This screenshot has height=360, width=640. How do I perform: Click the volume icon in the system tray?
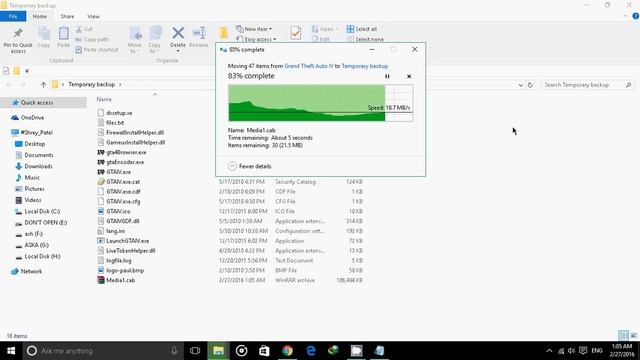(x=571, y=351)
